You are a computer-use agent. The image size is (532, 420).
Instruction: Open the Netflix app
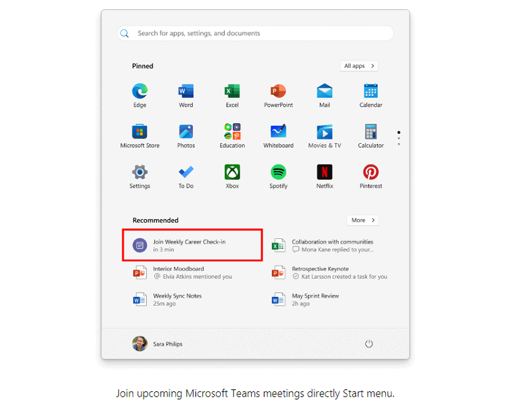325,176
